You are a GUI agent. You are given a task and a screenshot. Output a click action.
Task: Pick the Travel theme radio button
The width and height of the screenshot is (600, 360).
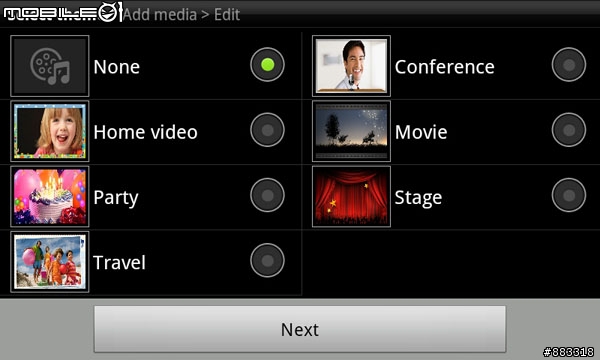[x=267, y=261]
